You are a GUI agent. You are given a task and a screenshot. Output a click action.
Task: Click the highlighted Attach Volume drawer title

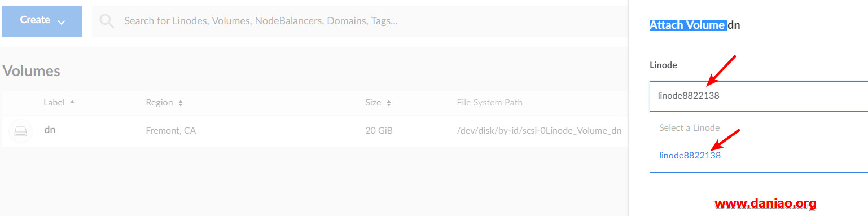point(688,25)
